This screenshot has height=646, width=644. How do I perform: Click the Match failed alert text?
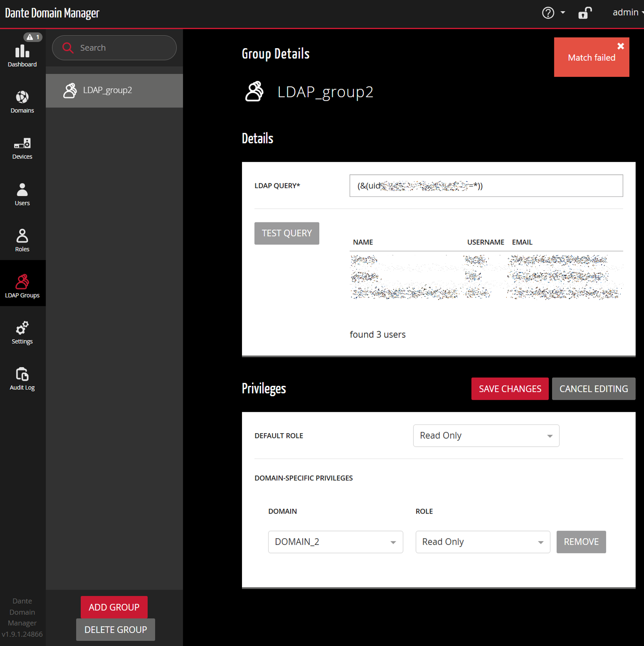pos(591,58)
